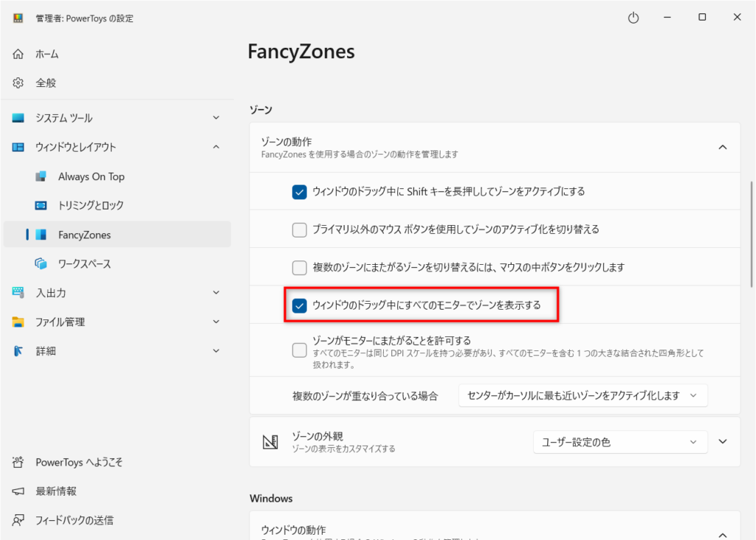Collapse the ゾーンの動作 section

[x=722, y=148]
